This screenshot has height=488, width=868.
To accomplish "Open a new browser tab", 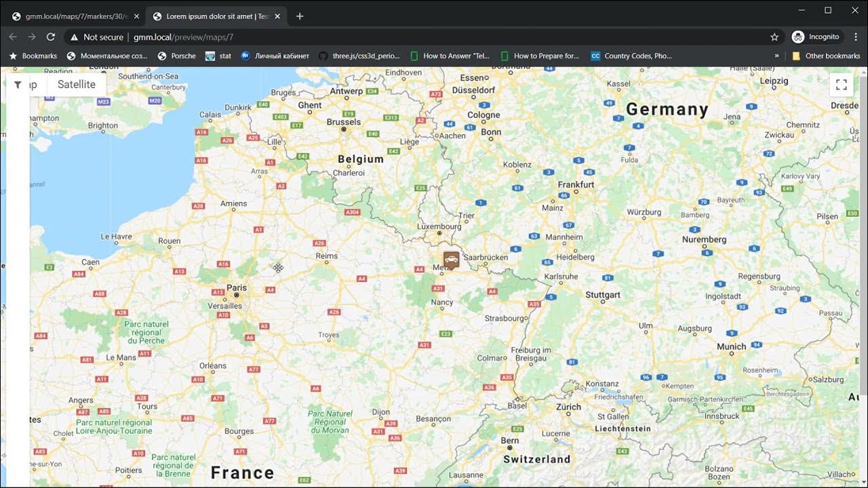I will 300,16.
